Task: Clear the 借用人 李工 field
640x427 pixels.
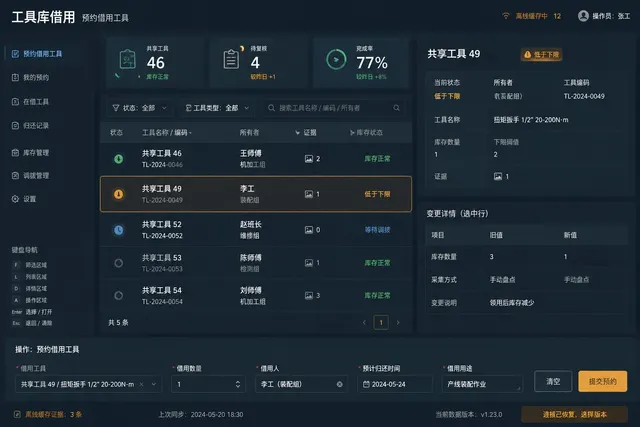Action: (339, 384)
